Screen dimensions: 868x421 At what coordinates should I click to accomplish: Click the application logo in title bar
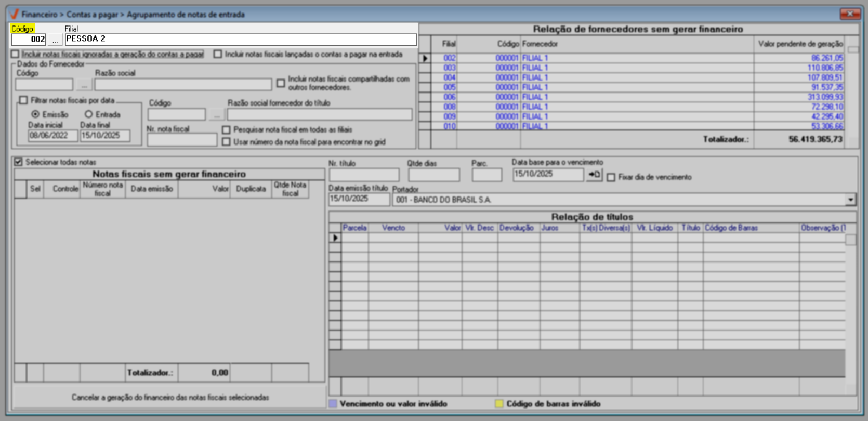point(14,14)
